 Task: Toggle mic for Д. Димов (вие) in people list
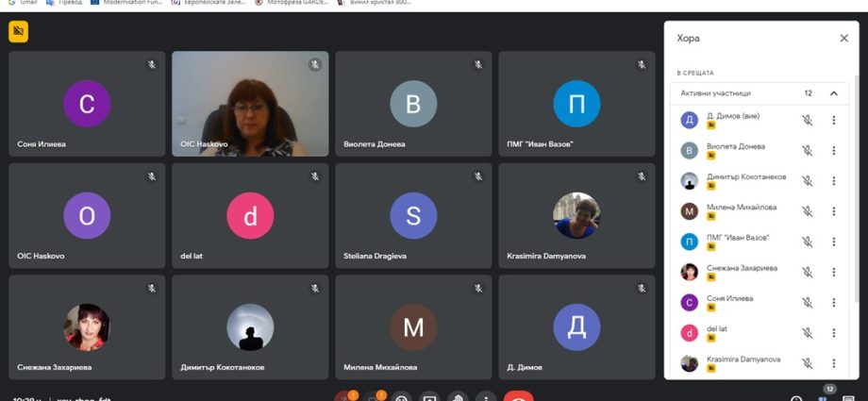click(x=807, y=120)
